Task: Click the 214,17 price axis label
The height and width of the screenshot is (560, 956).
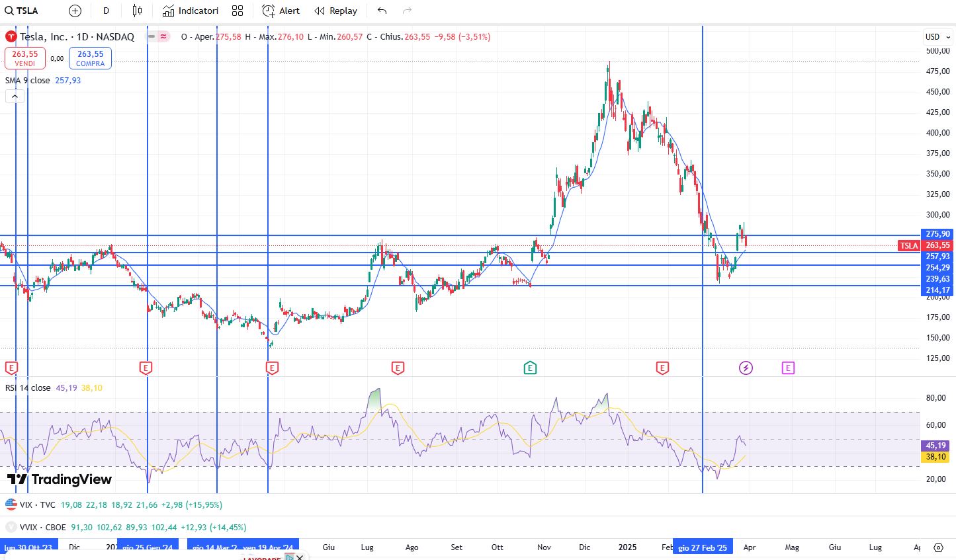Action: [937, 290]
